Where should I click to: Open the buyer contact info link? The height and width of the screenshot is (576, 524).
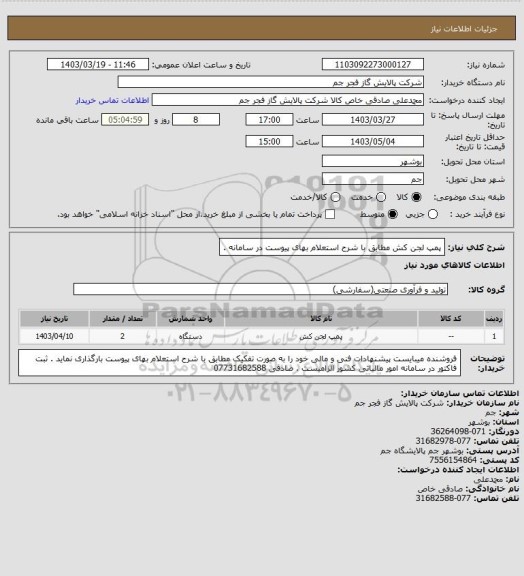coord(112,100)
